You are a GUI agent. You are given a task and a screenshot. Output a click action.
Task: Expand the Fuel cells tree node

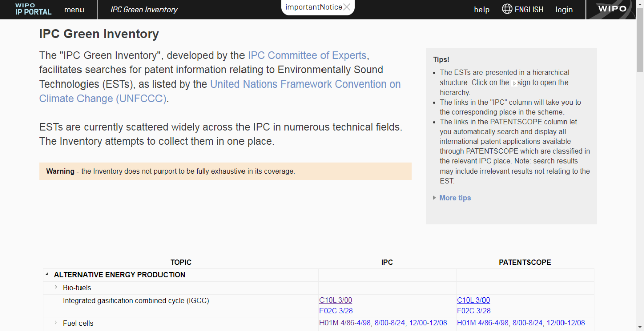coord(56,323)
